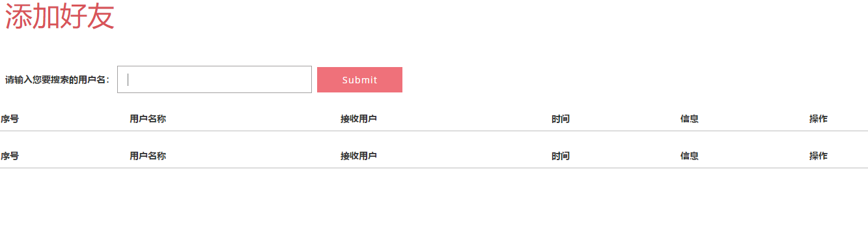
Task: Select 序号 header in the first table
Action: 10,119
